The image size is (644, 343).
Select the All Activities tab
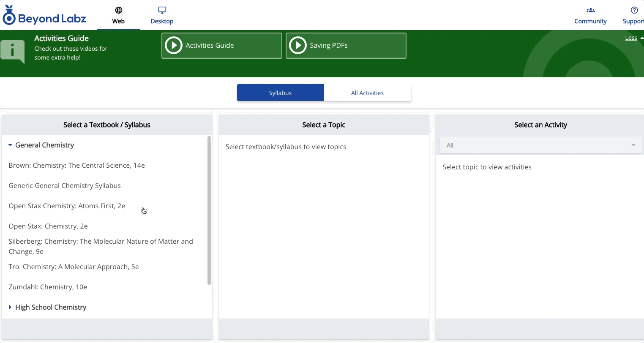[368, 93]
